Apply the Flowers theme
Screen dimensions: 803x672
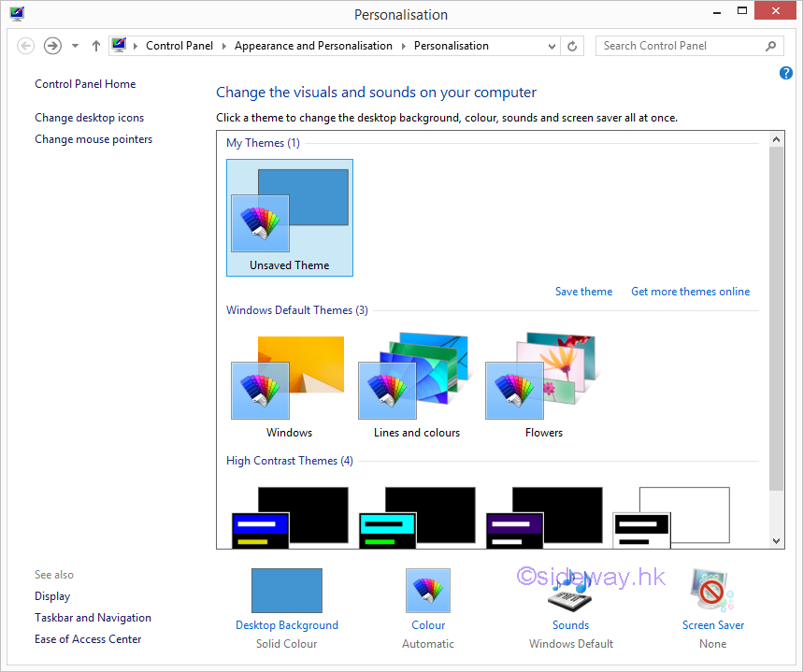pos(543,385)
